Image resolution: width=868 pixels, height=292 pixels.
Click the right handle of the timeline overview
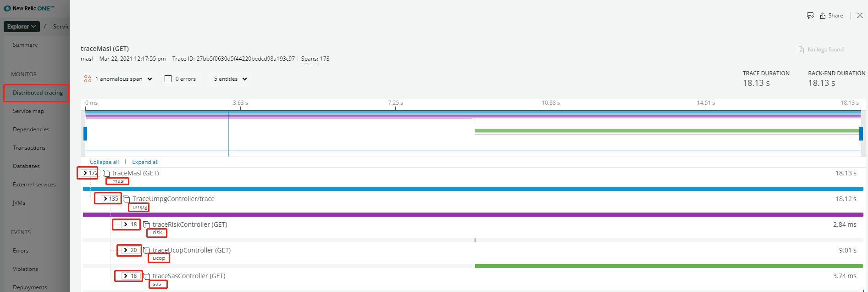tap(861, 134)
